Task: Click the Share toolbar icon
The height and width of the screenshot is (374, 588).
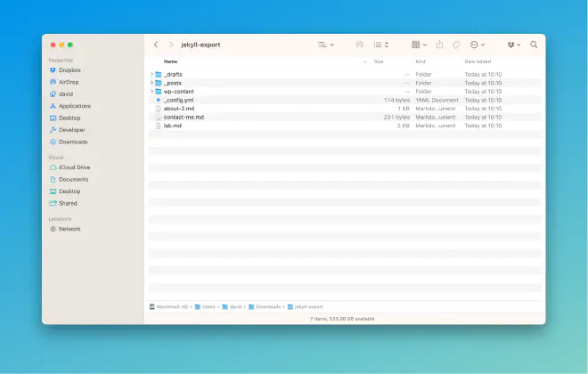Action: [439, 45]
